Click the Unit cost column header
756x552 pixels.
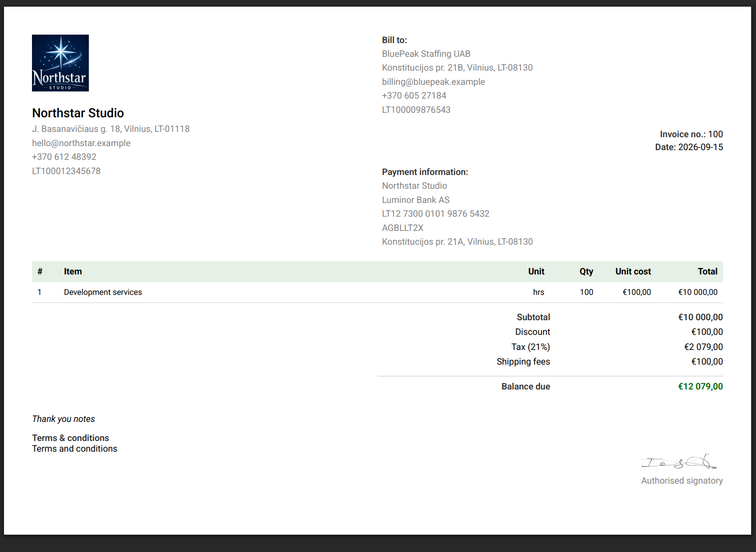(633, 271)
